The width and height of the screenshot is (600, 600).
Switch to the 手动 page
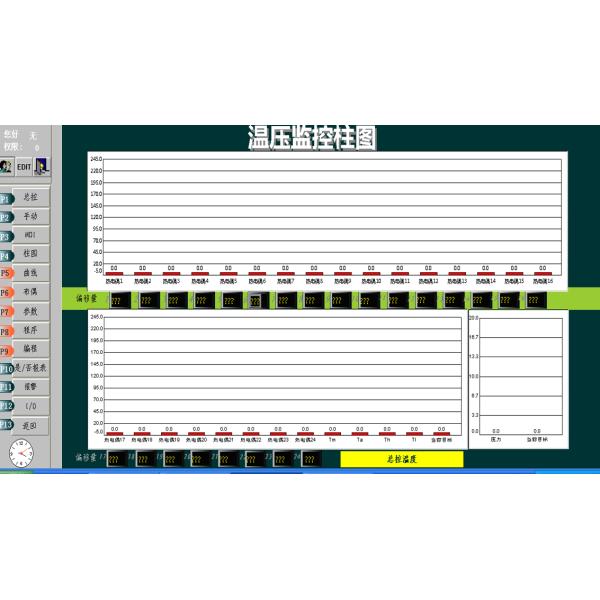click(x=31, y=216)
